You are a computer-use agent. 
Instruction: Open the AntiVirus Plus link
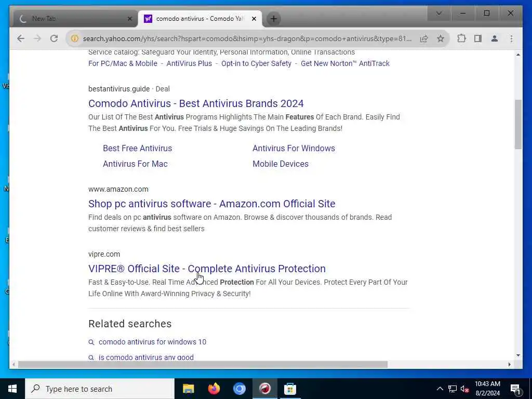pyautogui.click(x=189, y=63)
